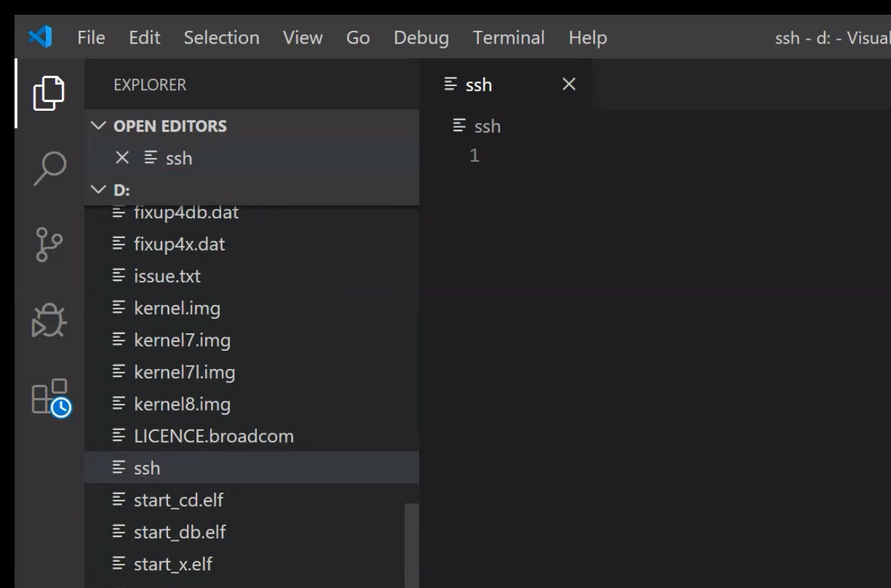
Task: Select ssh entry under Open Editors
Action: 252,158
